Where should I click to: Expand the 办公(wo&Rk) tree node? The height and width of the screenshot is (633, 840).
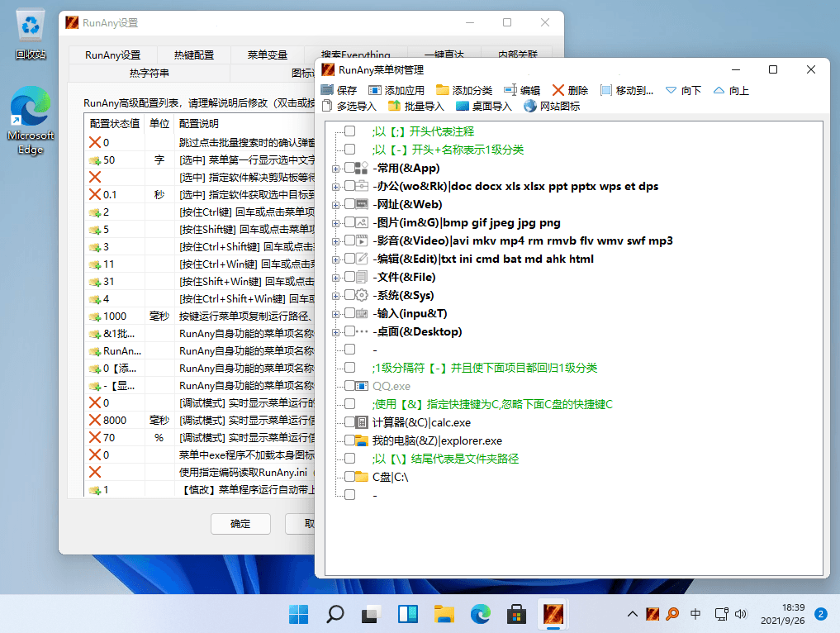pos(336,187)
